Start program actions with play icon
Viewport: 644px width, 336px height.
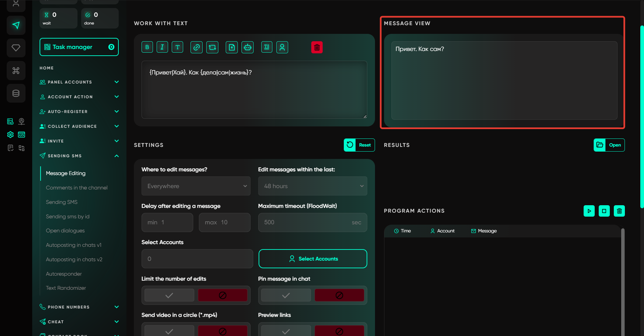click(x=589, y=211)
